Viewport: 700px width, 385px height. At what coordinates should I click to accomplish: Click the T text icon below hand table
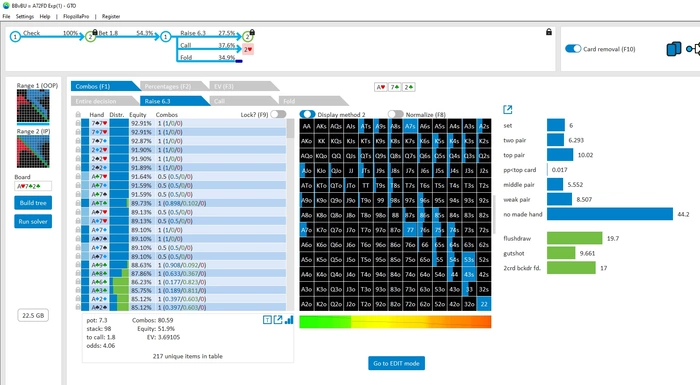point(267,319)
